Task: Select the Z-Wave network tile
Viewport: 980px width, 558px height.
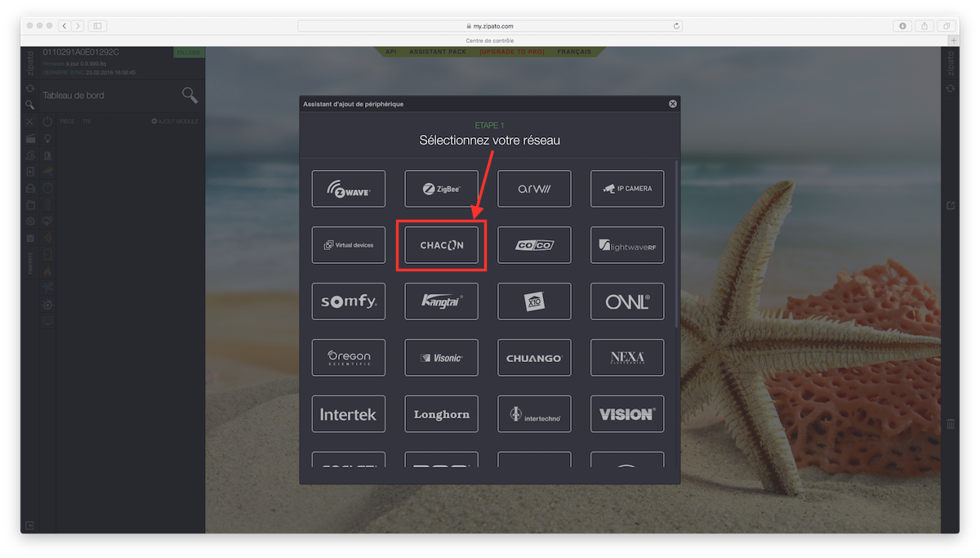Action: point(349,189)
